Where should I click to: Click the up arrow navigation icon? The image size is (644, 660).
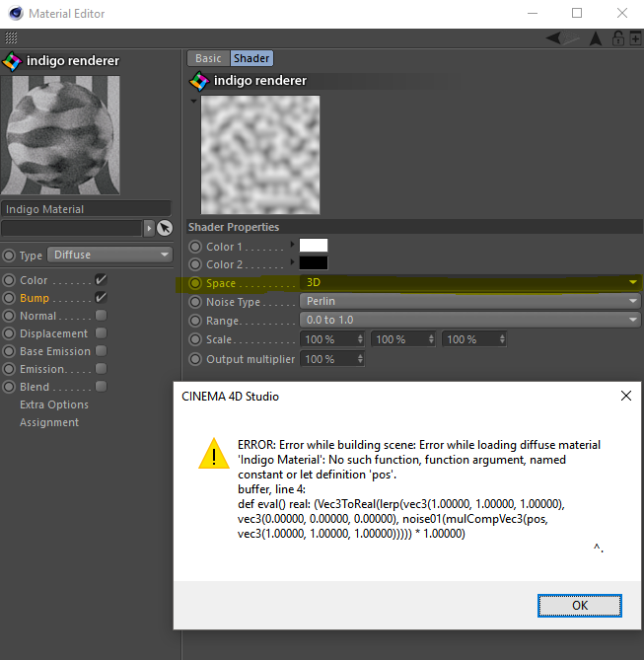(x=595, y=38)
